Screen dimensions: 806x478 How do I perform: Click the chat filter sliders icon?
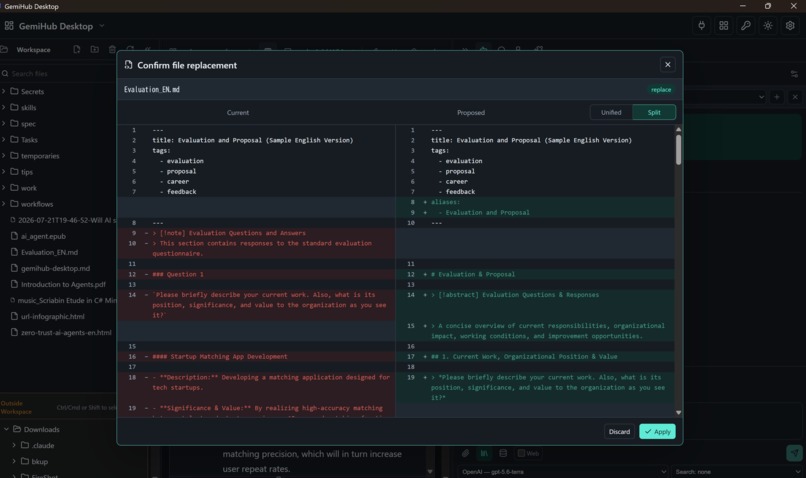point(794,74)
